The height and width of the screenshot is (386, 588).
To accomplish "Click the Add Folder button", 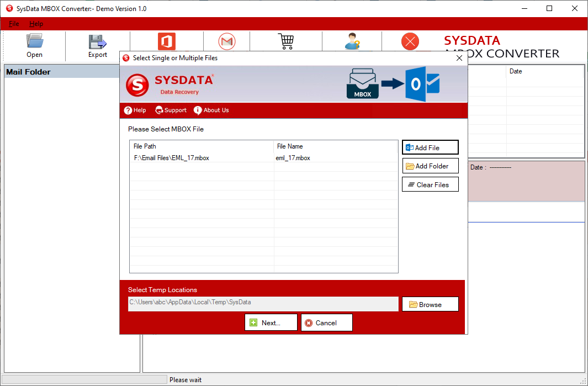I will [430, 166].
